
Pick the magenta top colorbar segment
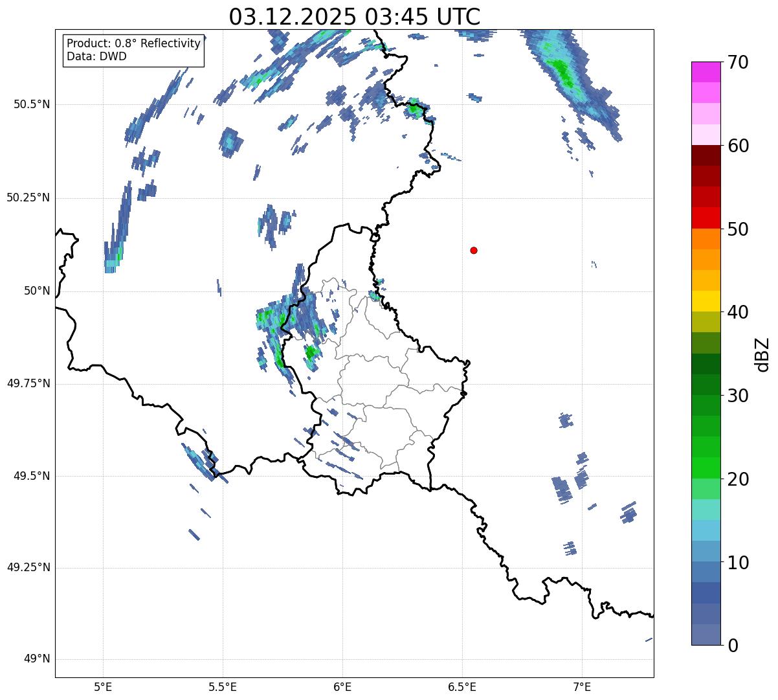click(x=706, y=72)
